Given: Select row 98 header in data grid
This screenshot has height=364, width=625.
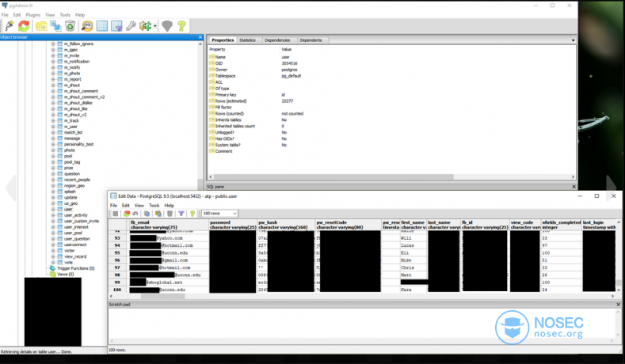Looking at the screenshot, I should [117, 275].
